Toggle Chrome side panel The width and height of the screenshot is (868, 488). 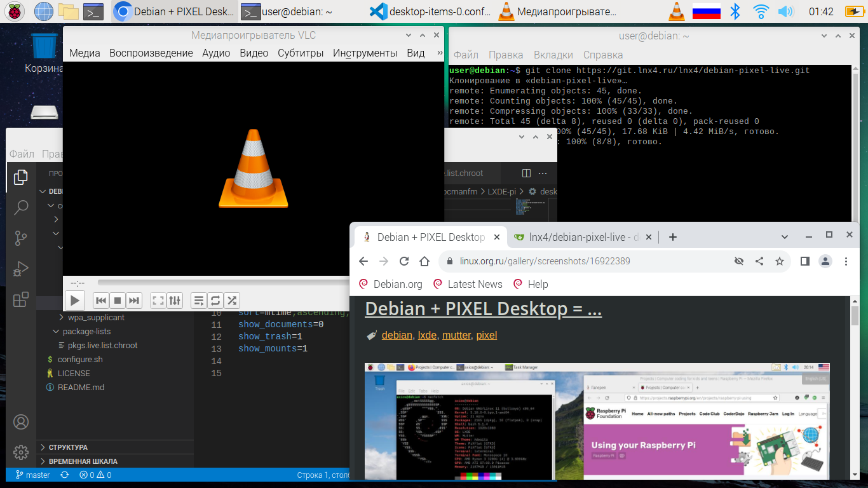[804, 261]
